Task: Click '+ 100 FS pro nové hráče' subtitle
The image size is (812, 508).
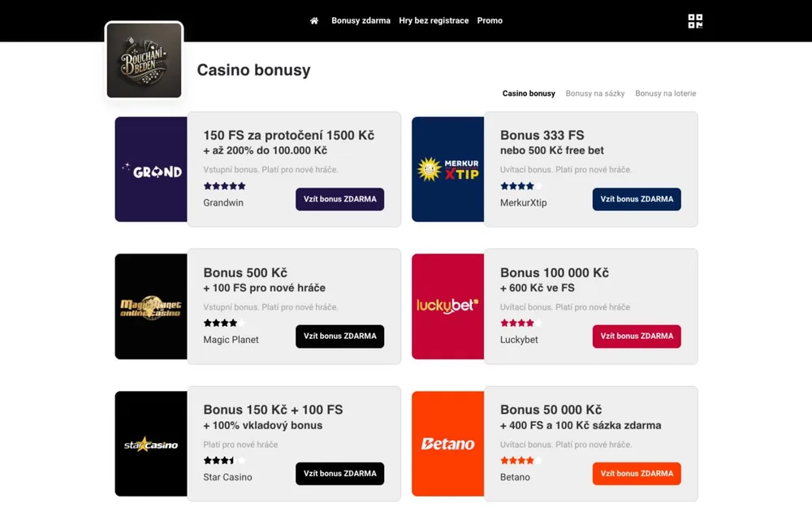Action: pyautogui.click(x=264, y=289)
